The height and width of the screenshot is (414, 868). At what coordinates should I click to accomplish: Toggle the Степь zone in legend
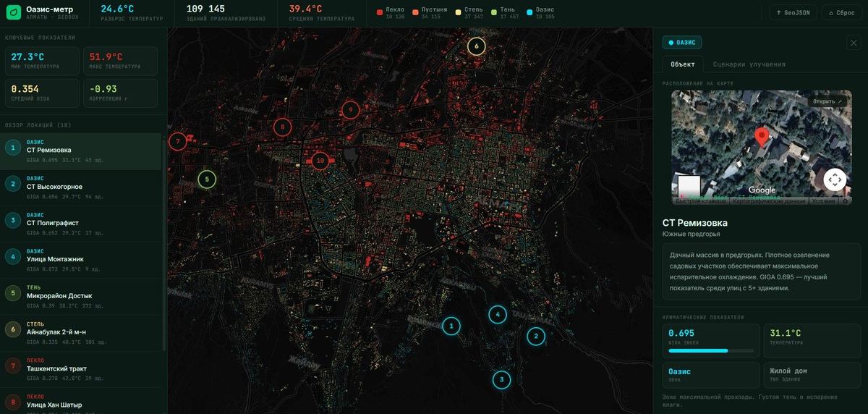469,12
